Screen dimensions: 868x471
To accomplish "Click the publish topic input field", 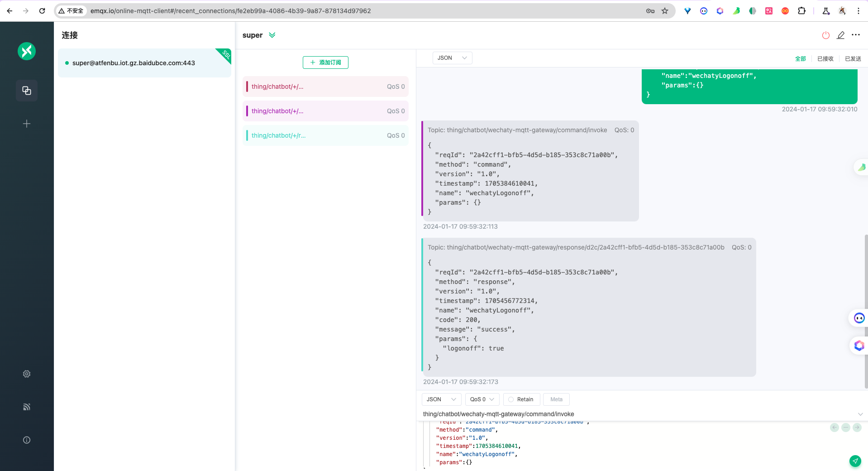I will [x=638, y=414].
